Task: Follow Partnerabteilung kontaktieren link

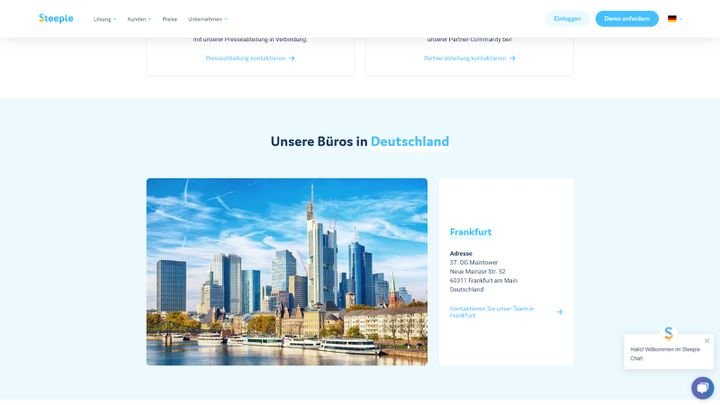Action: click(469, 58)
